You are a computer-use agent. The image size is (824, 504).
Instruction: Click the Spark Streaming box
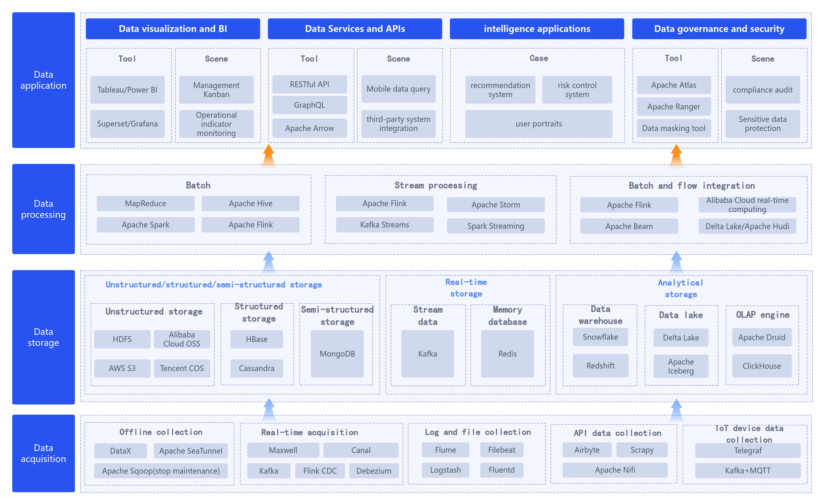pyautogui.click(x=496, y=226)
